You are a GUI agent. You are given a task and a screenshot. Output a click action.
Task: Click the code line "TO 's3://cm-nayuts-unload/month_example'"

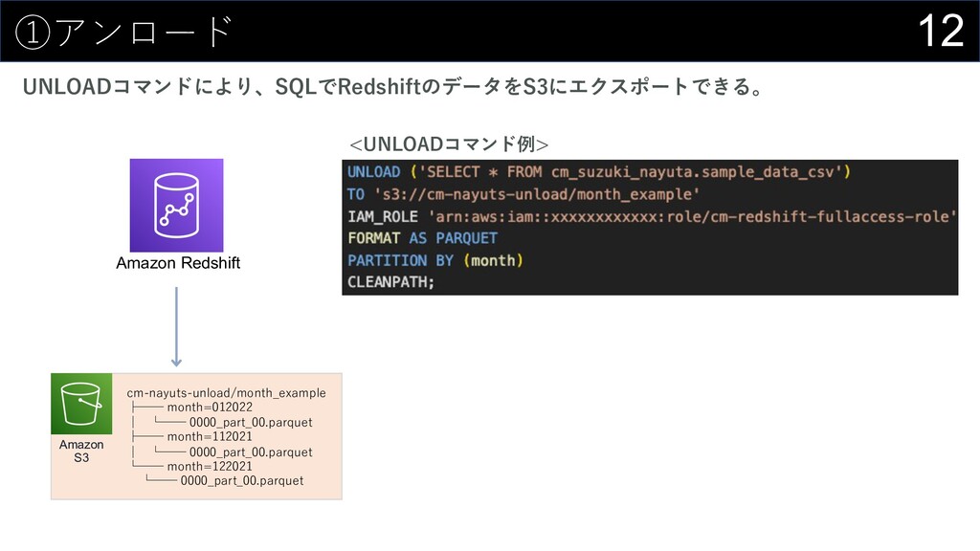(x=523, y=194)
